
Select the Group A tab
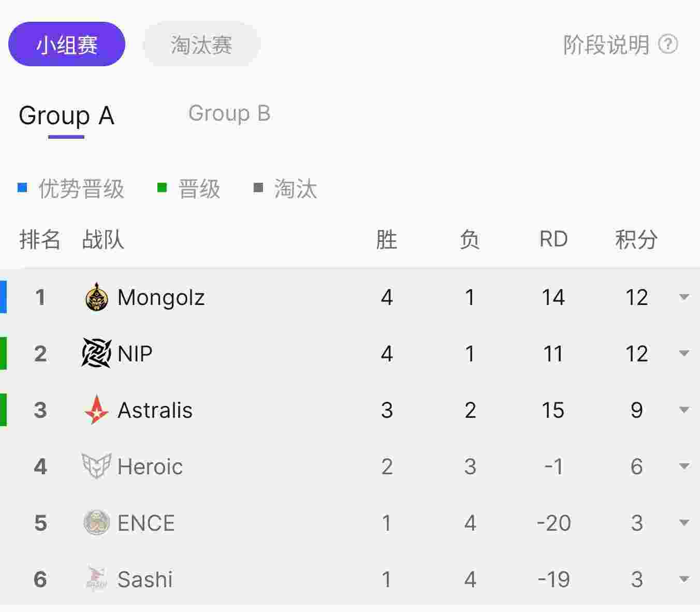pyautogui.click(x=66, y=116)
